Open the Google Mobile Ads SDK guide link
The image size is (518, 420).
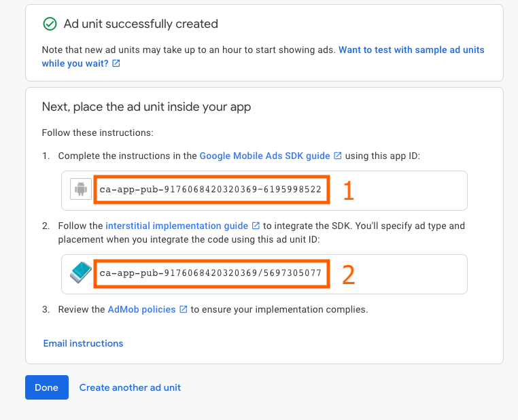(x=264, y=156)
